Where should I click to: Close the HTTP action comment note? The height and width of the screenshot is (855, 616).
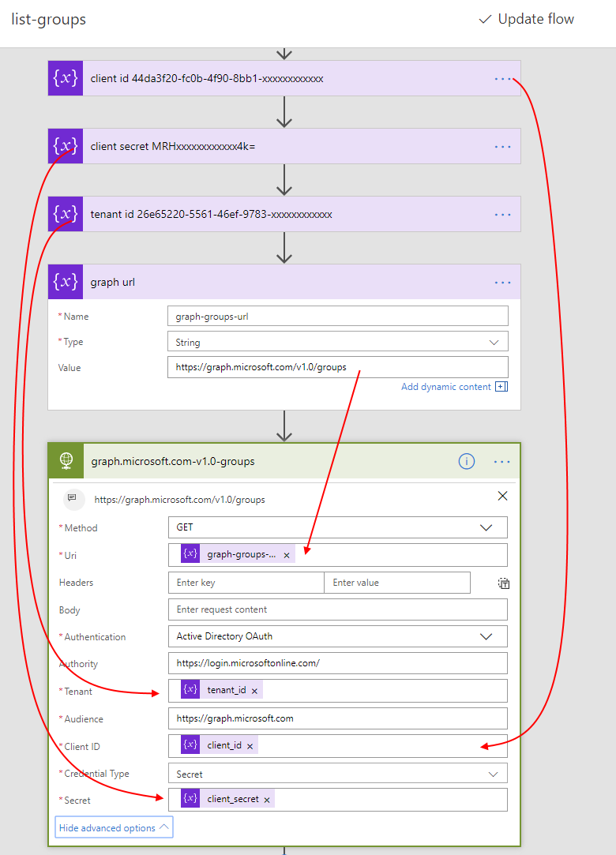coord(502,497)
